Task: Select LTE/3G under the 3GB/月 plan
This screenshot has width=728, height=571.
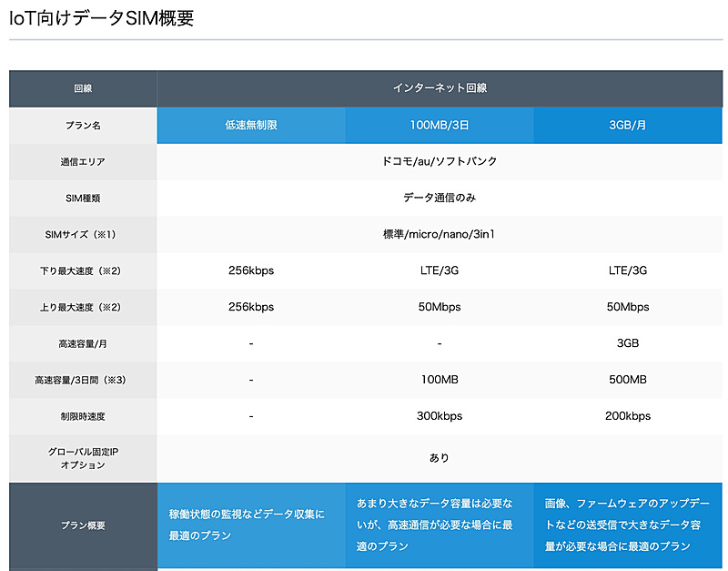Action: [628, 270]
